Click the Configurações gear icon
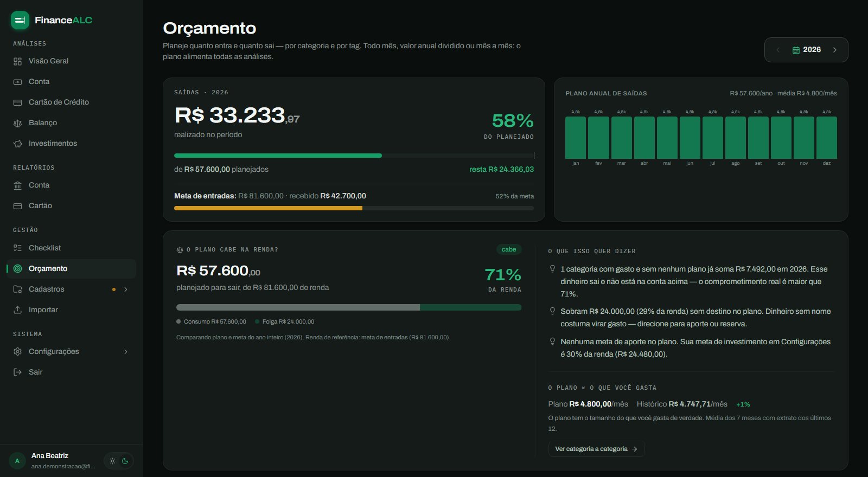 click(x=17, y=352)
